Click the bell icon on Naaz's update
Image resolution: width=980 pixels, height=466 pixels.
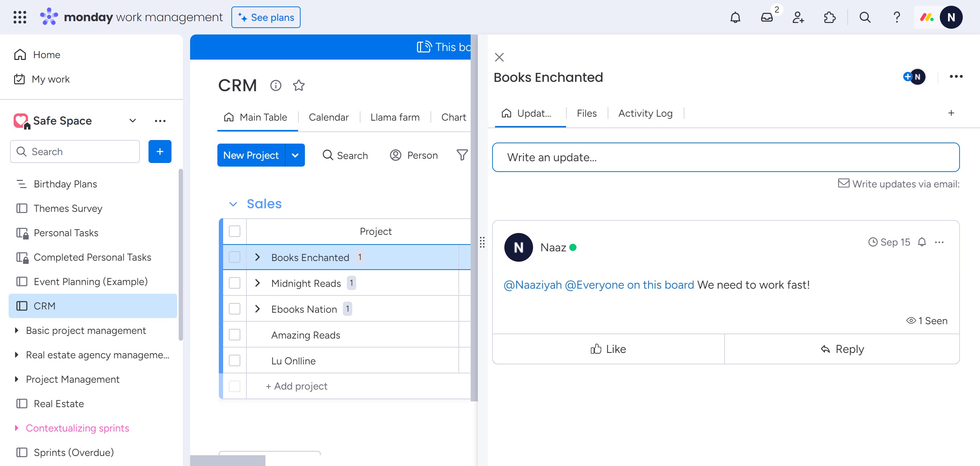922,242
